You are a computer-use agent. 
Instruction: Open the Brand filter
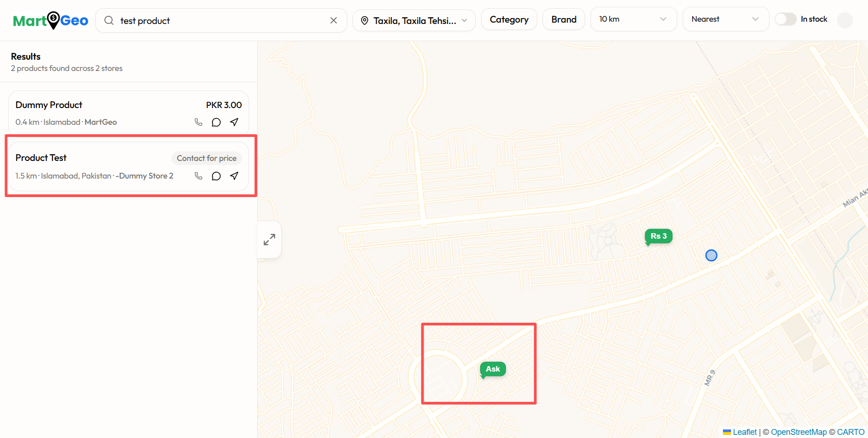tap(564, 19)
